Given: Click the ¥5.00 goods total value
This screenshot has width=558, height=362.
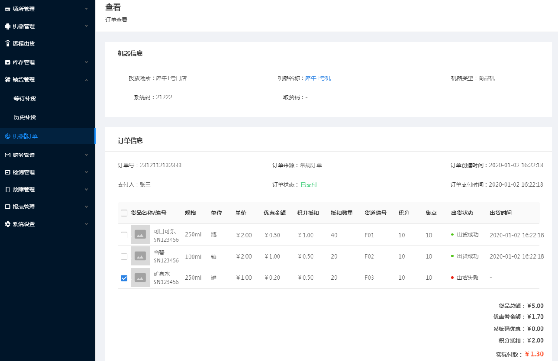Looking at the screenshot, I should point(535,305).
